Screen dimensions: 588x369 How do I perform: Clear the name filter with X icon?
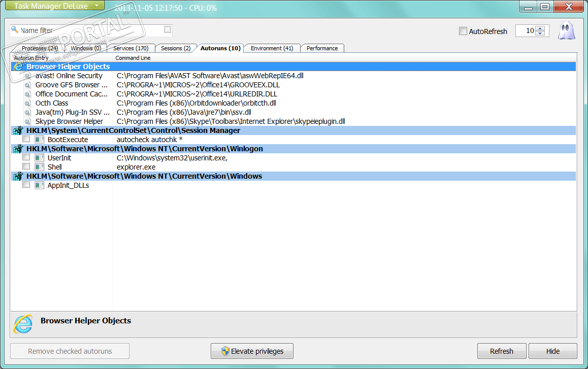coord(168,29)
